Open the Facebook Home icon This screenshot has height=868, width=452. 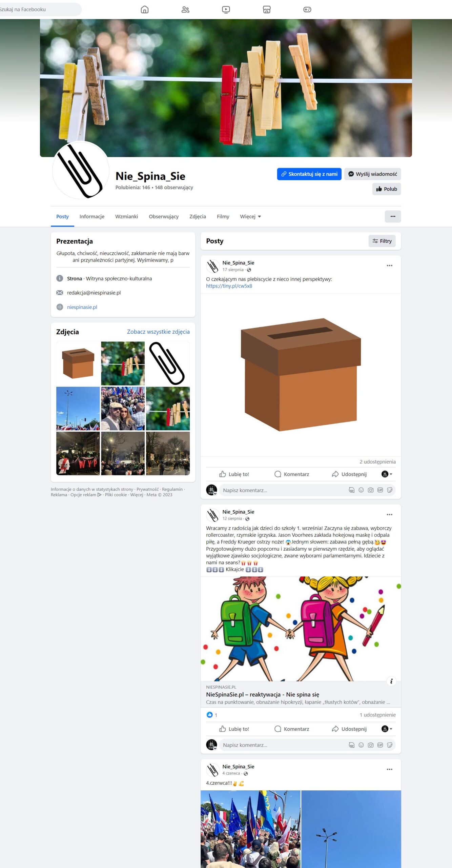(145, 9)
